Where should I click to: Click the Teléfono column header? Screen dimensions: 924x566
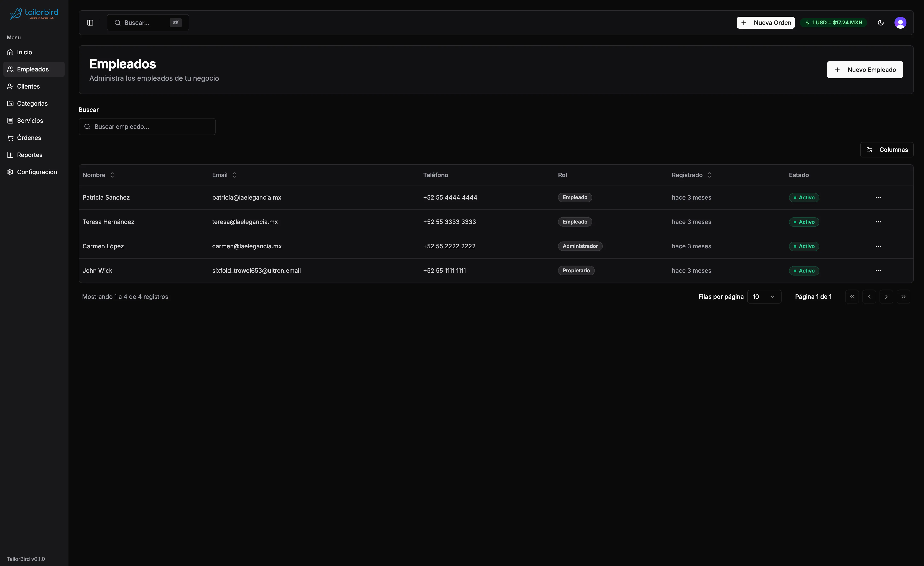click(x=435, y=175)
